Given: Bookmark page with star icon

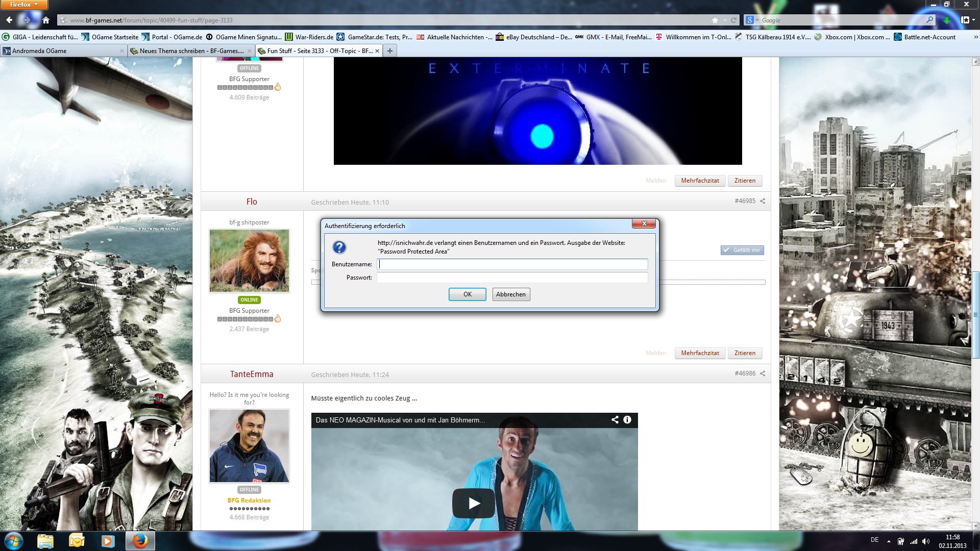Looking at the screenshot, I should pyautogui.click(x=715, y=20).
